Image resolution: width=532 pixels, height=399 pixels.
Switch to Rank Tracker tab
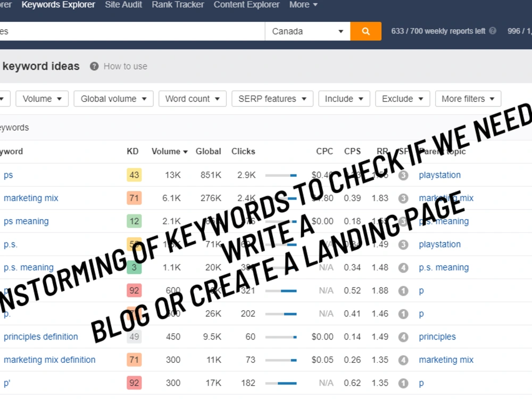tap(178, 5)
